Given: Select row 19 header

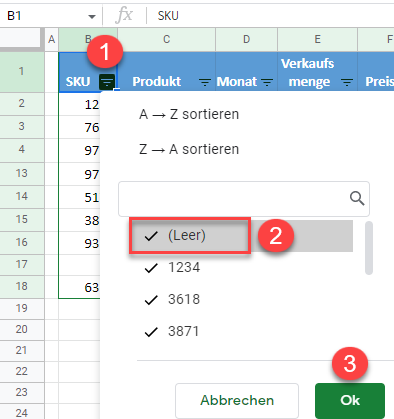Looking at the screenshot, I should 22,308.
